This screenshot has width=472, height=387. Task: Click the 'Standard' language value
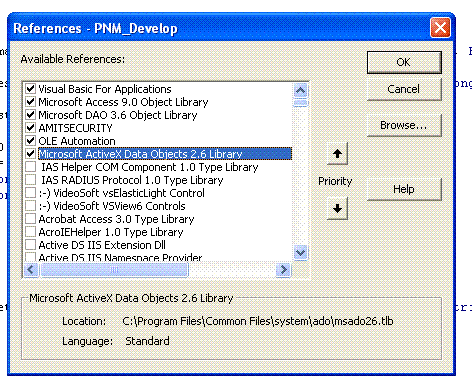click(147, 341)
